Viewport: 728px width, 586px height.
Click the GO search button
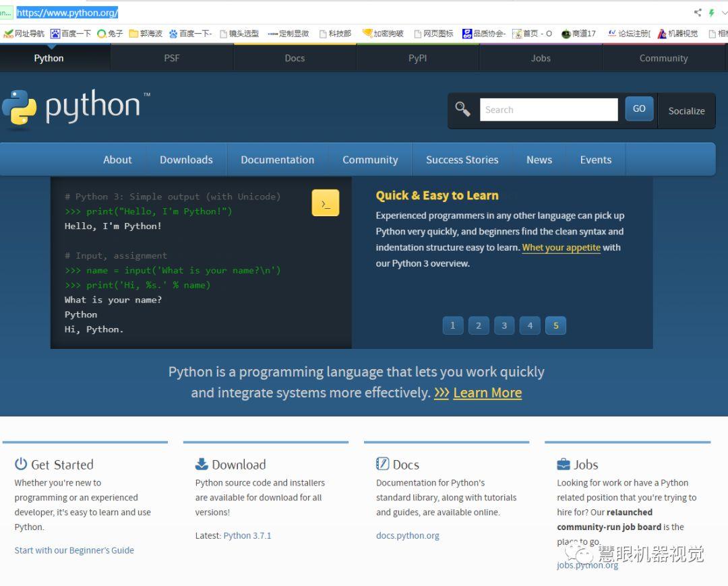click(639, 108)
